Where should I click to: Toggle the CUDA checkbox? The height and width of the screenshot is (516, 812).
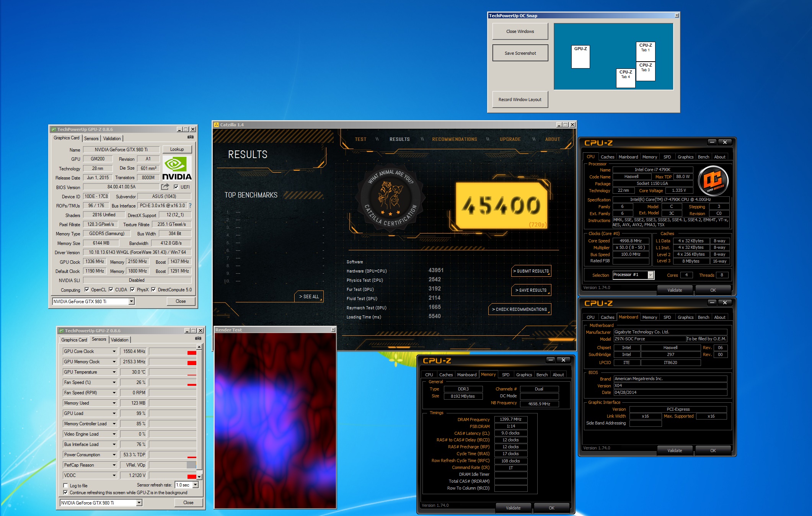(x=111, y=289)
